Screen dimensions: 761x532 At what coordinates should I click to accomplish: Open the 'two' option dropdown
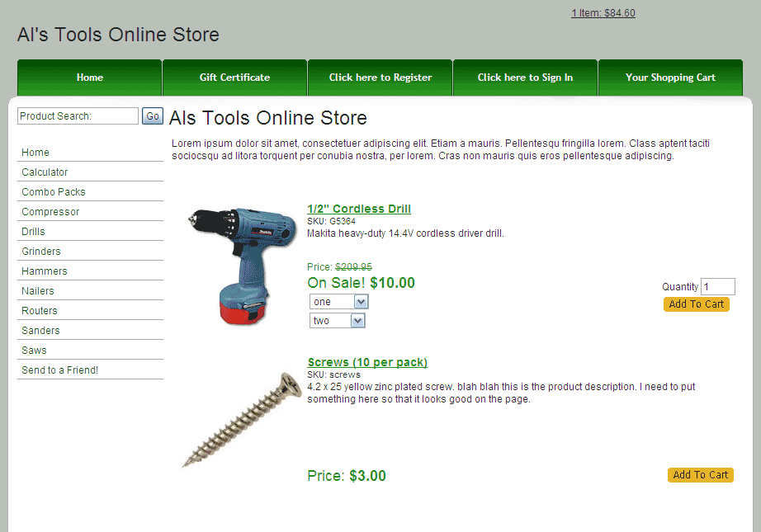coord(338,321)
